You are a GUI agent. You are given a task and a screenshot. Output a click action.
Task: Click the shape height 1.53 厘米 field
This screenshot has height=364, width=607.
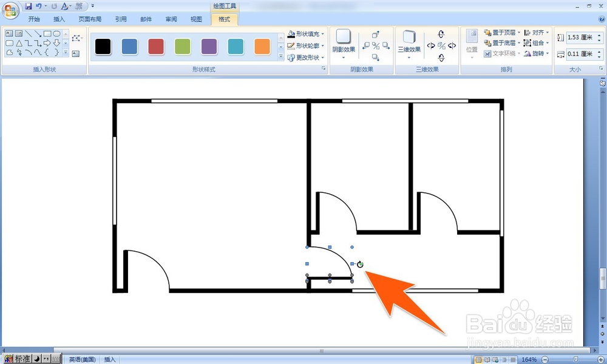pyautogui.click(x=581, y=37)
